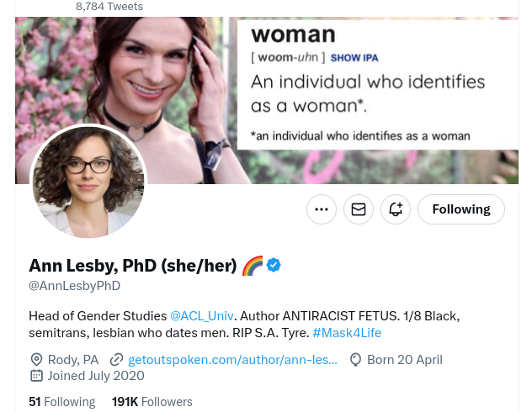Open the round profile avatar photo
Image resolution: width=532 pixels, height=412 pixels.
[88, 182]
